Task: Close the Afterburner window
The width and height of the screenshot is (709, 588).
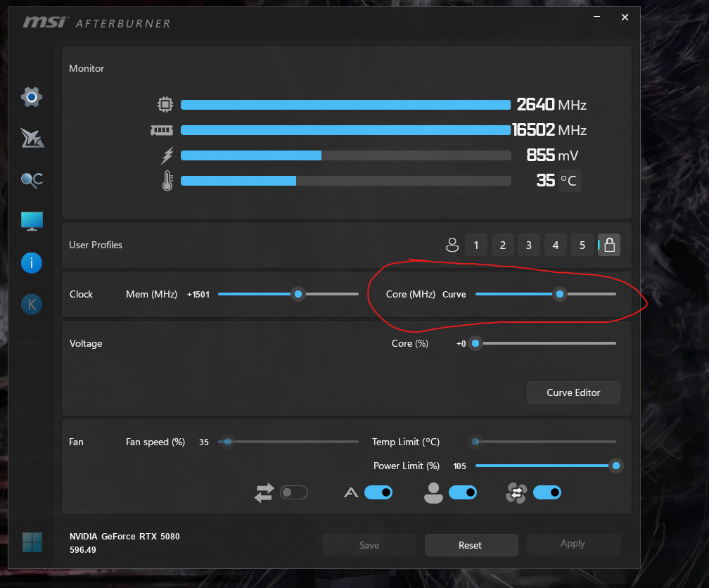Action: click(x=625, y=17)
